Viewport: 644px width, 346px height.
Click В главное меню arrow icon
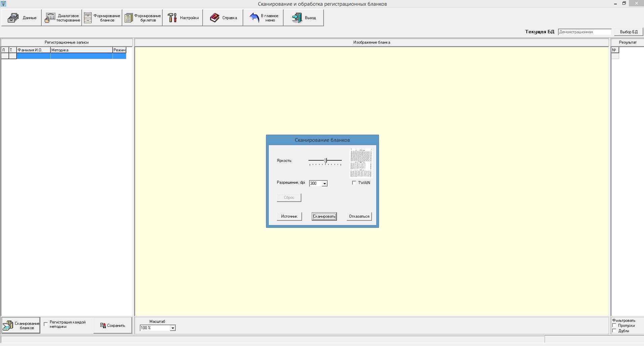point(254,18)
